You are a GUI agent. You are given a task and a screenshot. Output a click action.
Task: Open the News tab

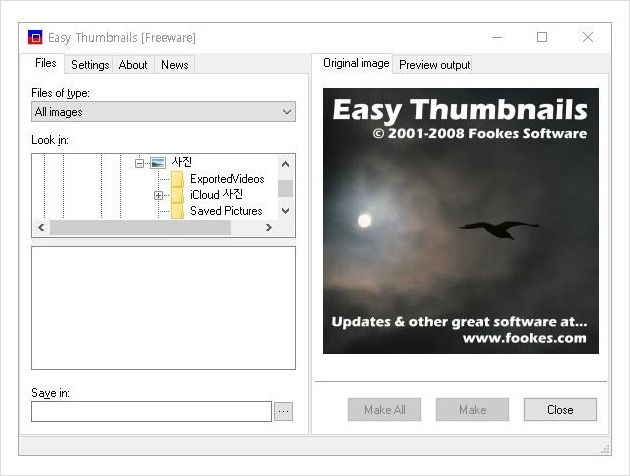174,65
